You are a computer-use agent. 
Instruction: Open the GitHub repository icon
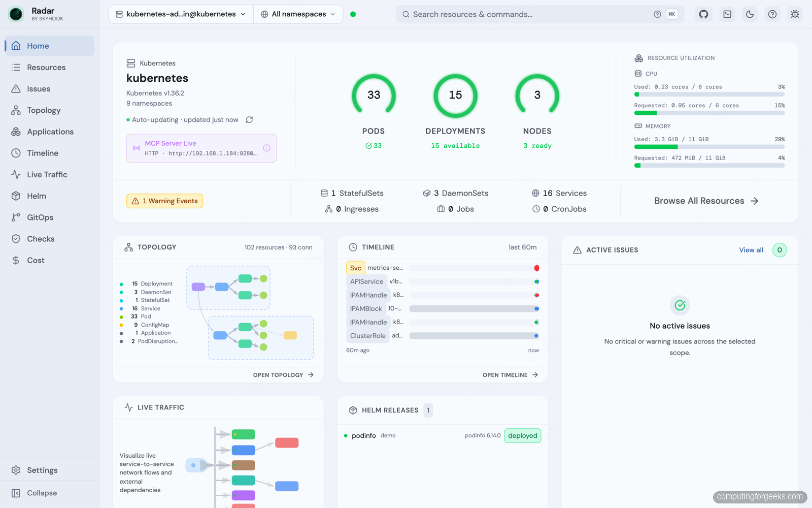(x=703, y=14)
